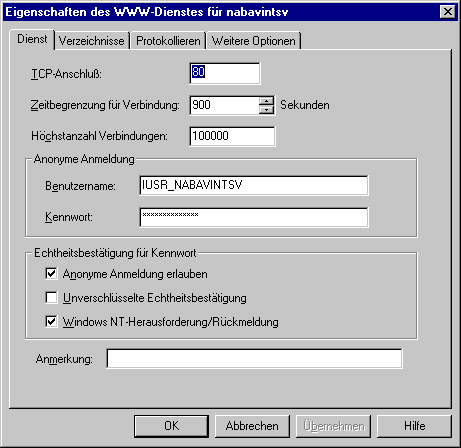Decrease connection timeout with down arrow
The image size is (461, 448).
coord(267,110)
